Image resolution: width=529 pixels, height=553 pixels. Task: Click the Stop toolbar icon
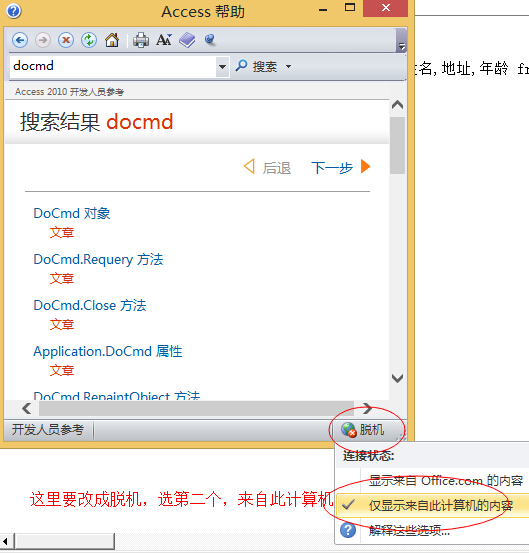tap(66, 40)
